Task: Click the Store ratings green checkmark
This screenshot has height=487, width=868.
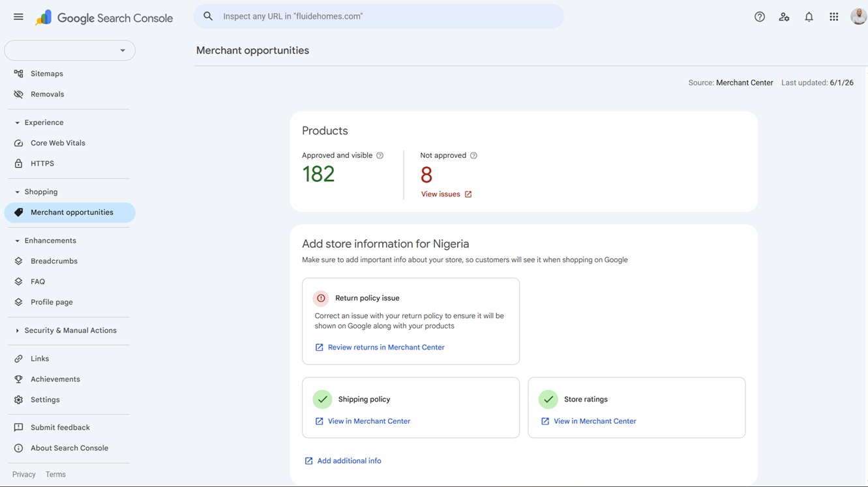Action: (548, 399)
